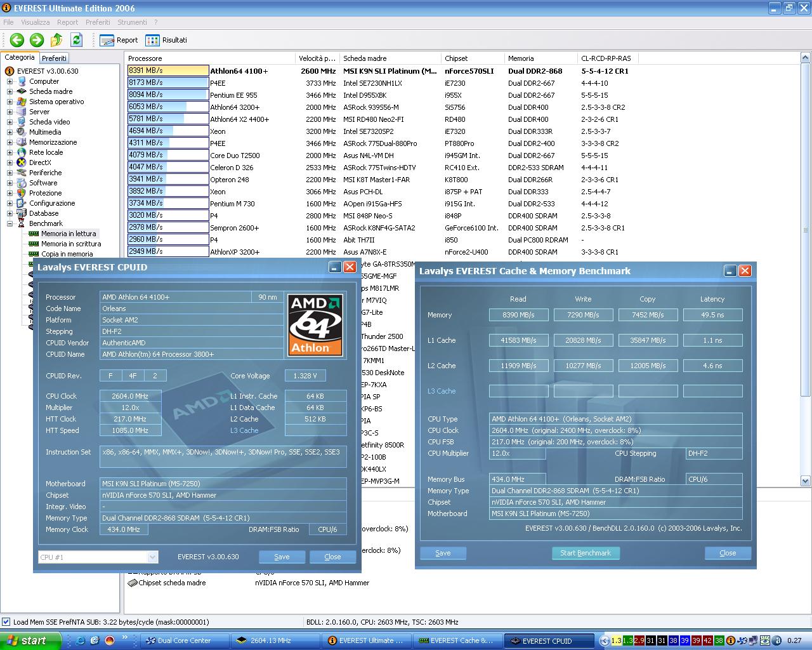Click Close in Cache & Memory Benchmark window
Viewport: 812px width, 650px height.
pyautogui.click(x=728, y=553)
